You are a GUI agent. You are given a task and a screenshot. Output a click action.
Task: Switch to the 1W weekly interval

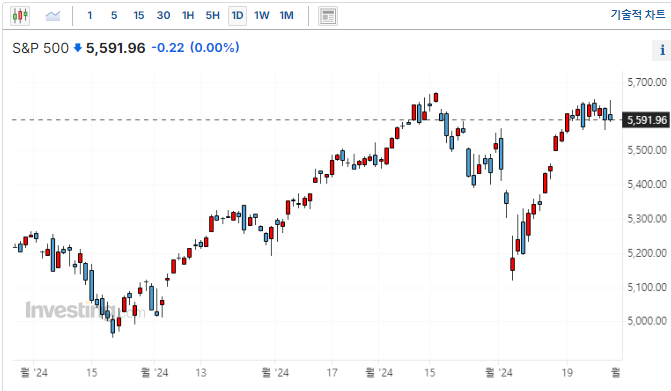[x=261, y=16]
